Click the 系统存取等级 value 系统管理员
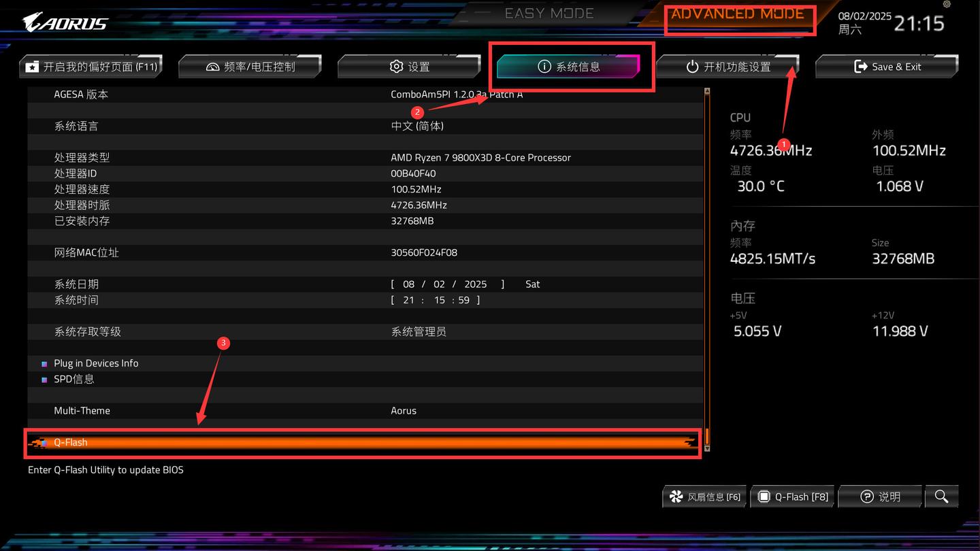 (419, 332)
